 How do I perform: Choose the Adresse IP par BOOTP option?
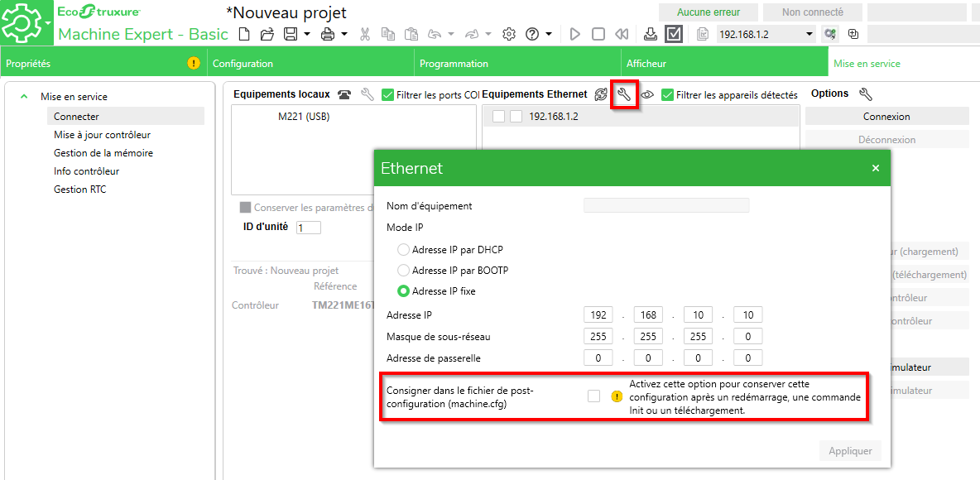click(404, 271)
